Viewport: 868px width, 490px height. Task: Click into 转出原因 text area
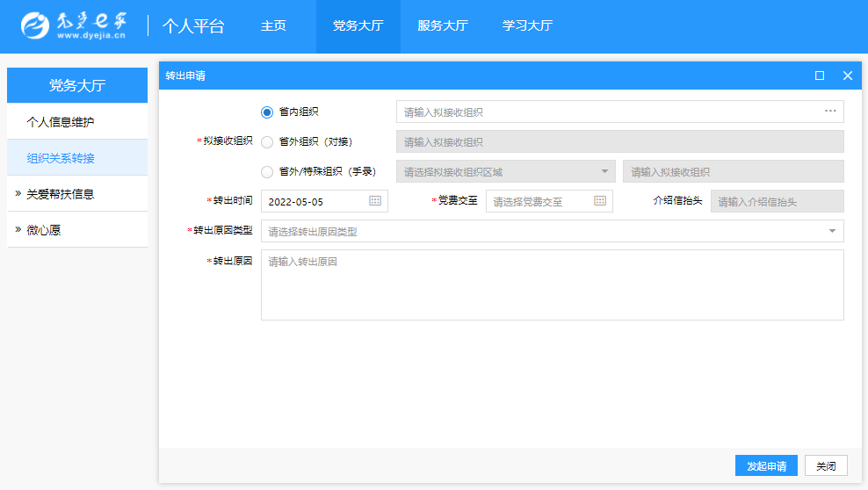[x=552, y=285]
